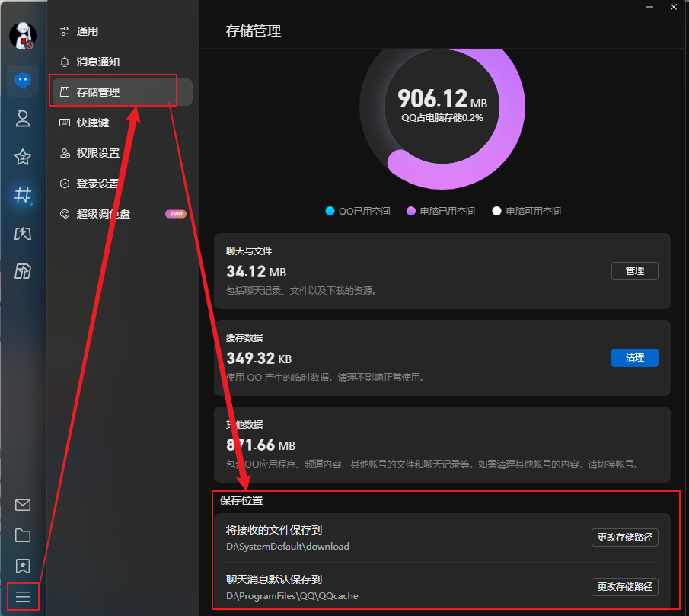Click the blue 清理 cache button

[x=634, y=358]
